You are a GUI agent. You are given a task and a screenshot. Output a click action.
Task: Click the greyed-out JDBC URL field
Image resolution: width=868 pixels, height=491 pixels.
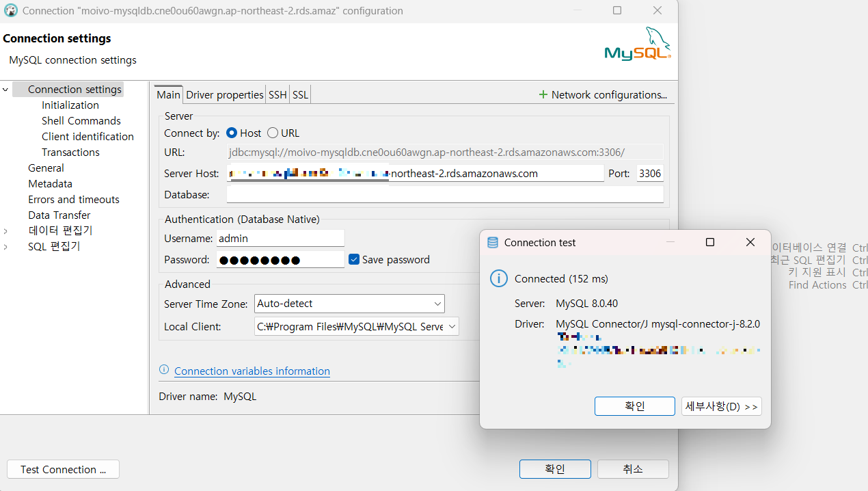click(x=445, y=152)
